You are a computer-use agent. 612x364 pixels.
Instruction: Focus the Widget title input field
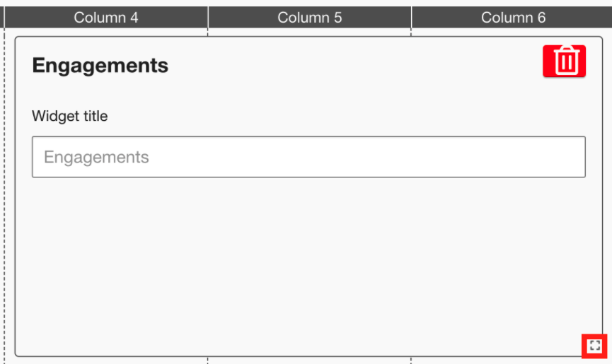[308, 157]
